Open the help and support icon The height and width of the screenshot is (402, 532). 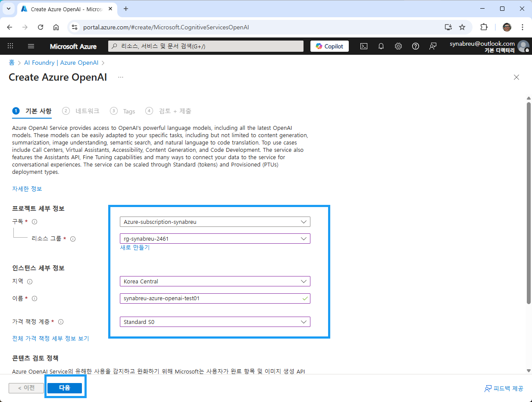coord(416,46)
